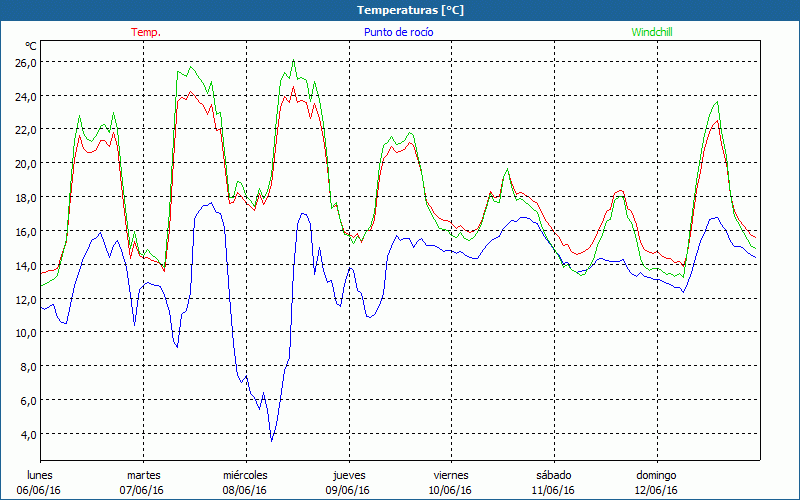
Task: Select the sábado day label
Action: tap(553, 475)
